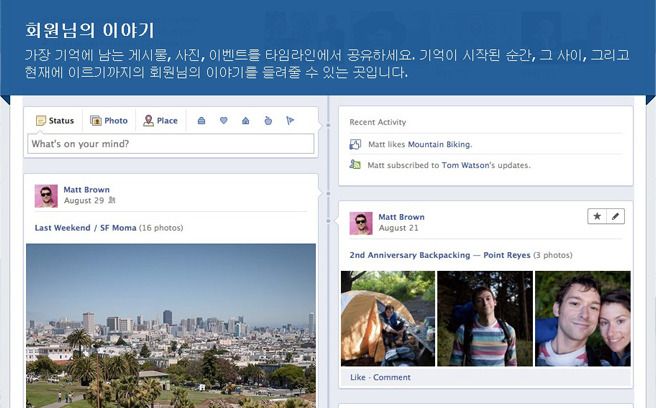
Task: Open the Last Weekend / SF Moma album link
Action: (x=85, y=228)
